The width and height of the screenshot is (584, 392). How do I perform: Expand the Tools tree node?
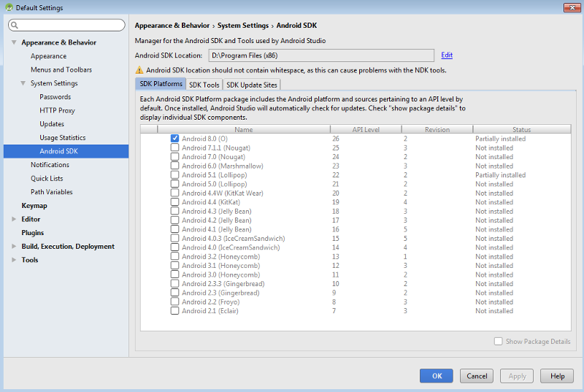coord(14,260)
